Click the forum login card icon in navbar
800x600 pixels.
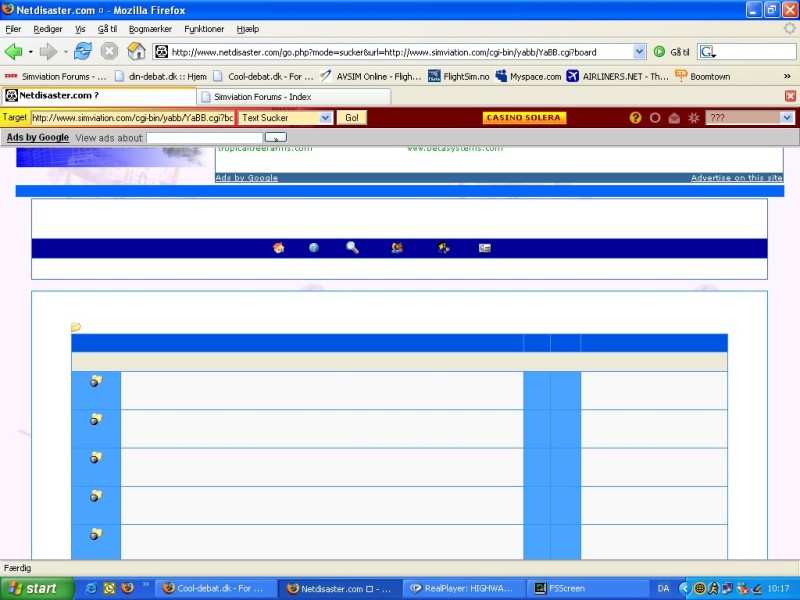click(x=485, y=248)
